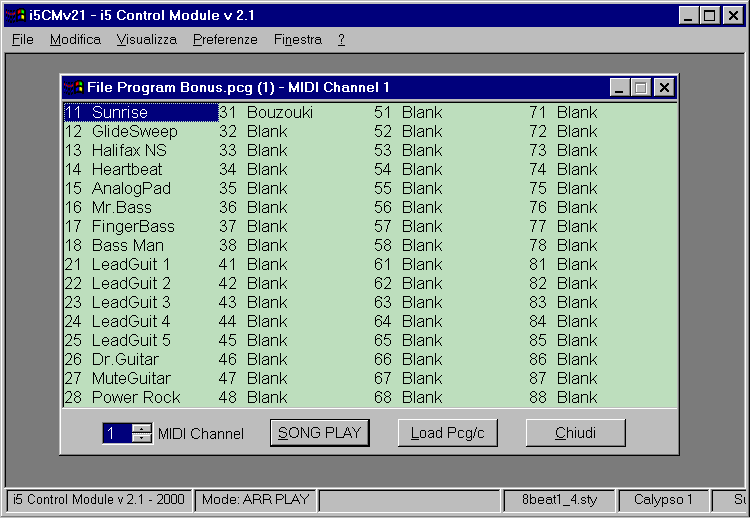Click the Program Bonus.pcg child window icon
This screenshot has height=518, width=750.
click(74, 88)
